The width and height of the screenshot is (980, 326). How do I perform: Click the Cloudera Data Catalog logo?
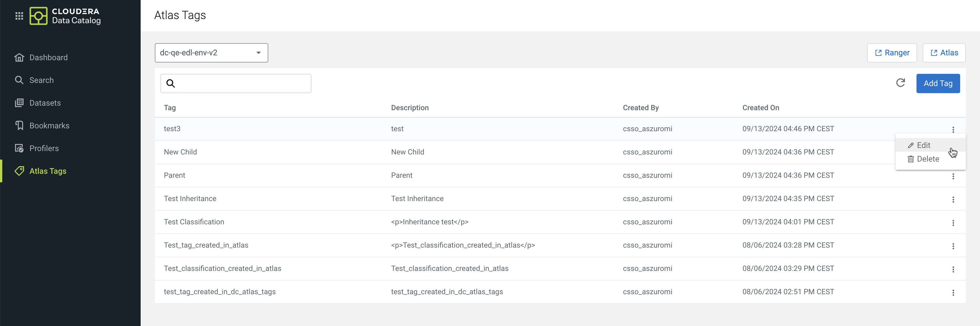65,16
